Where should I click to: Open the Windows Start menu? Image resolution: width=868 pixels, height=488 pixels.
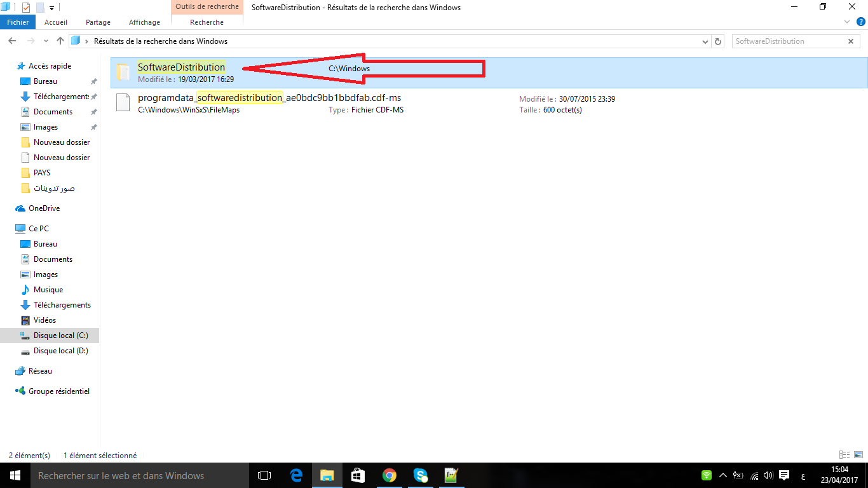pos(15,475)
